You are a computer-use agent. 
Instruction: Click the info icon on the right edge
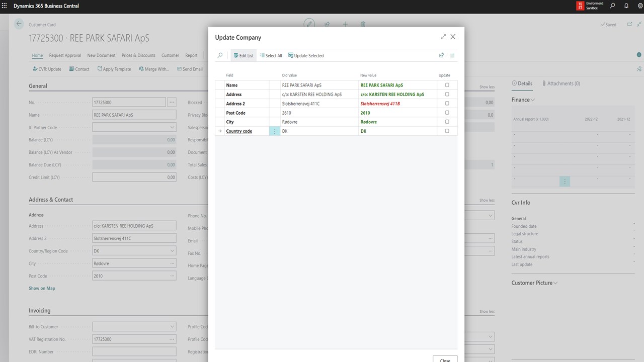tap(639, 55)
